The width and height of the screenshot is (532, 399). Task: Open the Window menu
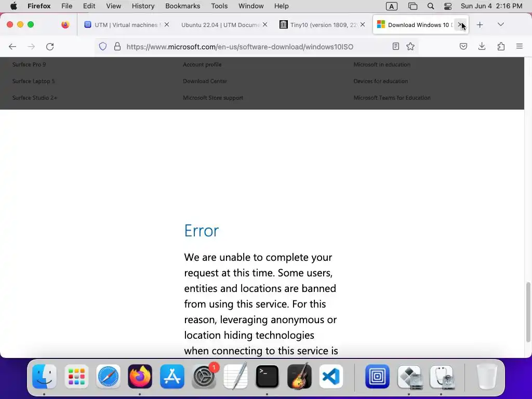[x=251, y=6]
